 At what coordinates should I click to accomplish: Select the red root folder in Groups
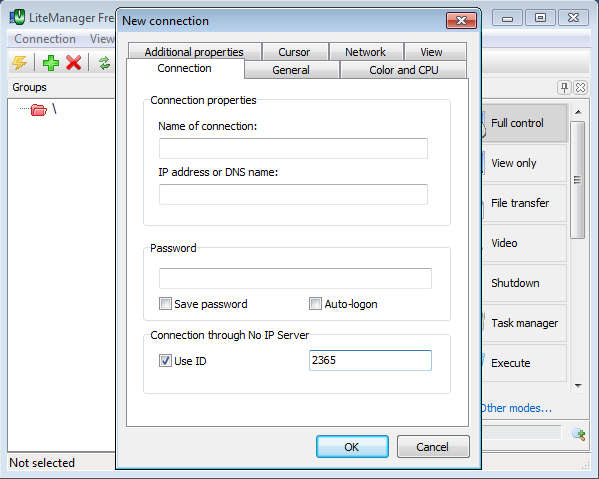point(39,110)
